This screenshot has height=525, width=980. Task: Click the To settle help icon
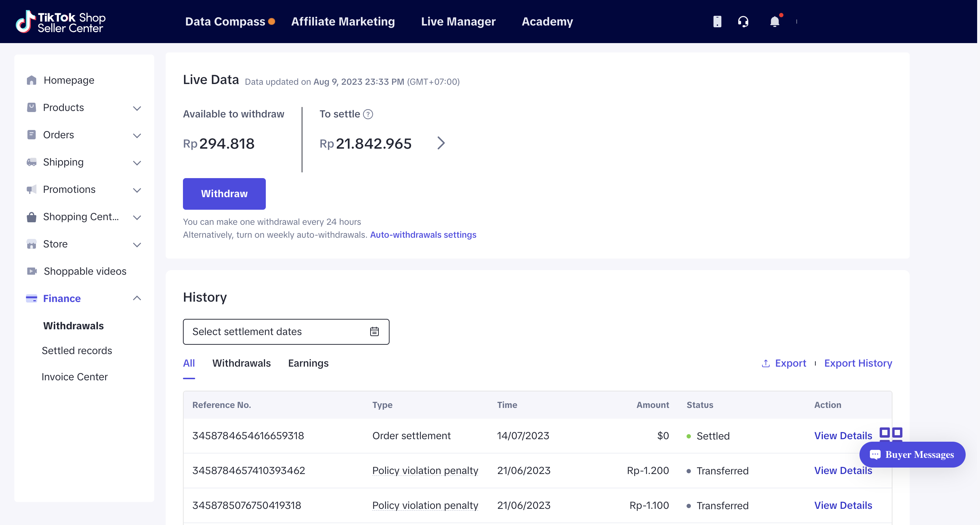coord(368,114)
